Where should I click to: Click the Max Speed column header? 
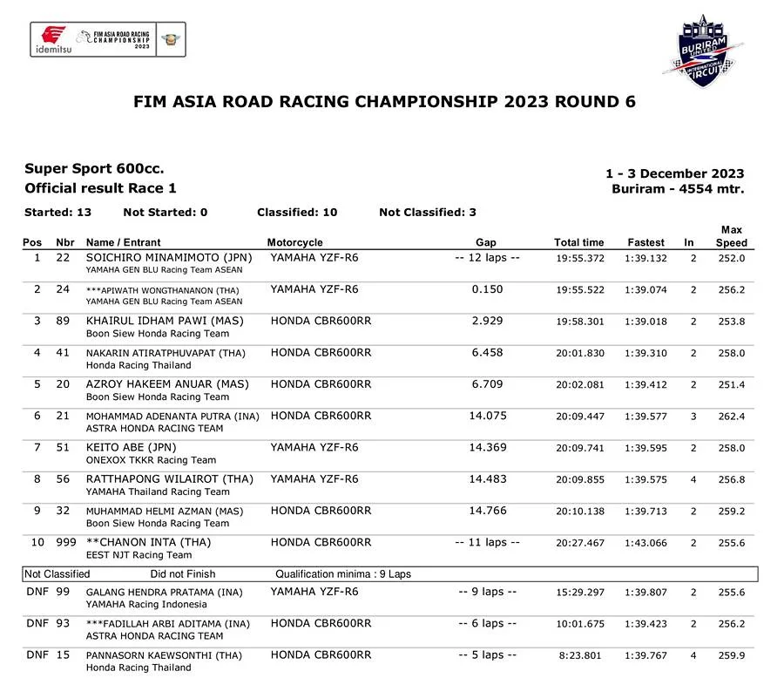coord(732,236)
